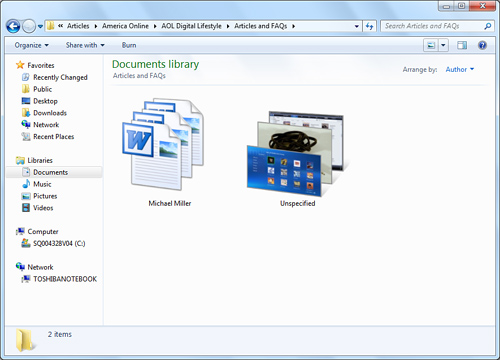Go back with the Back arrow button
This screenshot has height=360, width=500.
(x=13, y=26)
